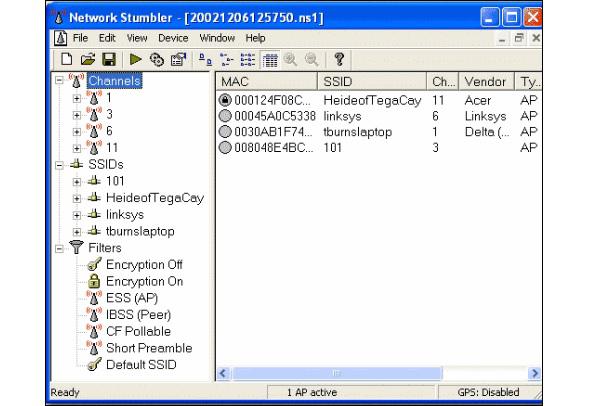Expand channel 6 node
Image resolution: width=600 pixels, height=406 pixels.
[77, 131]
